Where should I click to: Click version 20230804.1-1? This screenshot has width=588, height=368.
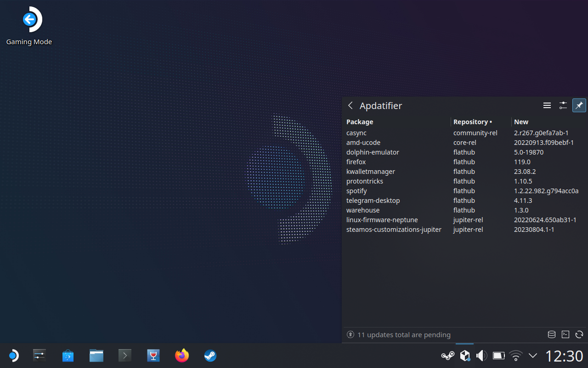click(534, 230)
